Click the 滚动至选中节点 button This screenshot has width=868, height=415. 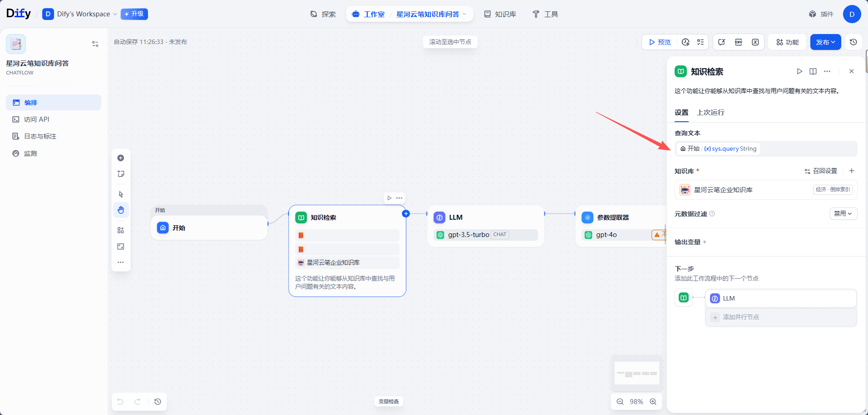point(450,42)
